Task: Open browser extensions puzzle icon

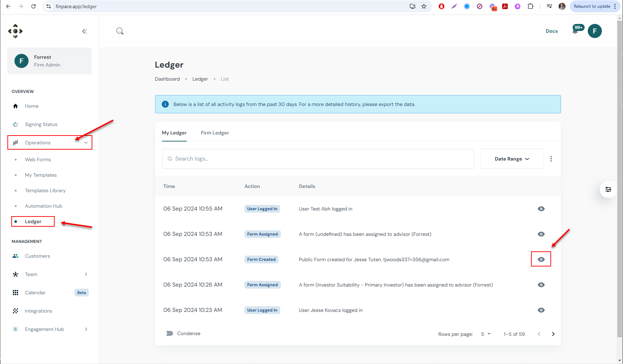Action: point(530,6)
